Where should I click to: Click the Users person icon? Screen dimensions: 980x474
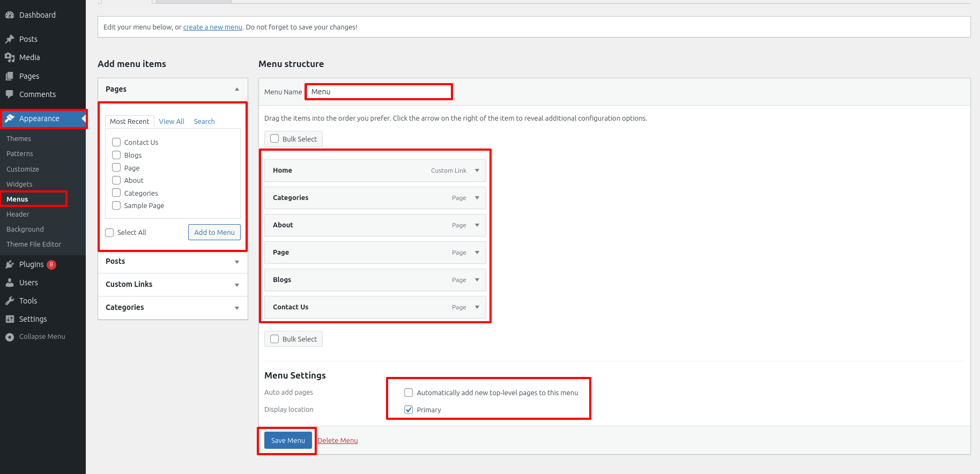click(x=10, y=283)
